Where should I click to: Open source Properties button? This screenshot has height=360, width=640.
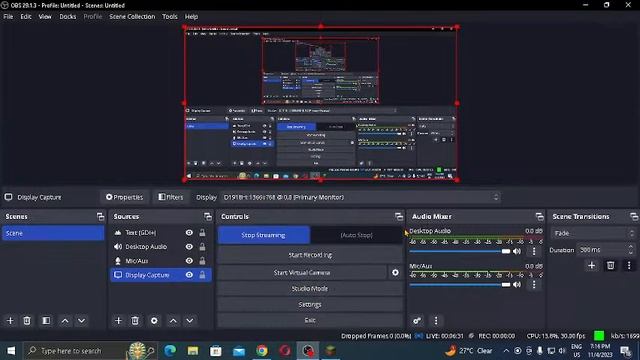point(124,198)
